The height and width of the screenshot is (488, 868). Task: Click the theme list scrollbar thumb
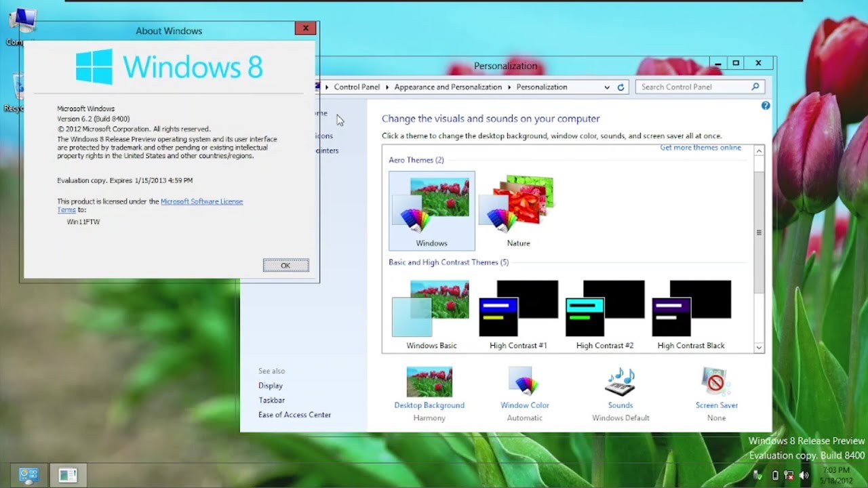pyautogui.click(x=759, y=232)
